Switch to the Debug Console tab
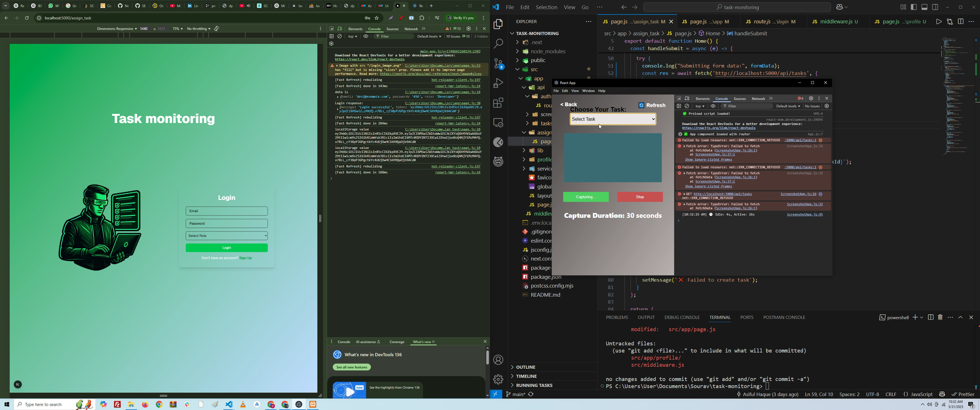This screenshot has width=980, height=410. tap(682, 317)
